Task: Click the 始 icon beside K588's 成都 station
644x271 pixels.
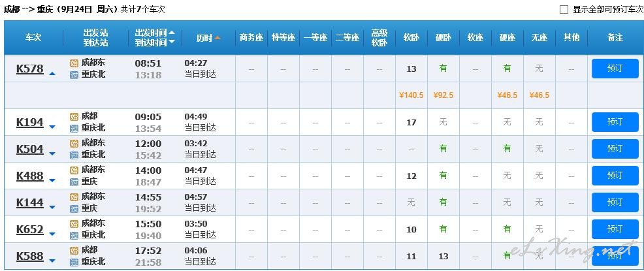Action: pos(74,251)
